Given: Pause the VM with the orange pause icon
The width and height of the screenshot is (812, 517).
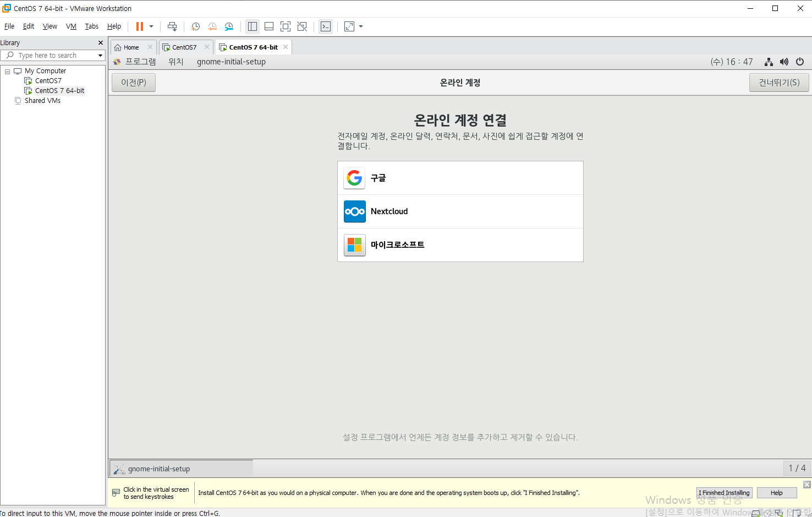Looking at the screenshot, I should (140, 26).
